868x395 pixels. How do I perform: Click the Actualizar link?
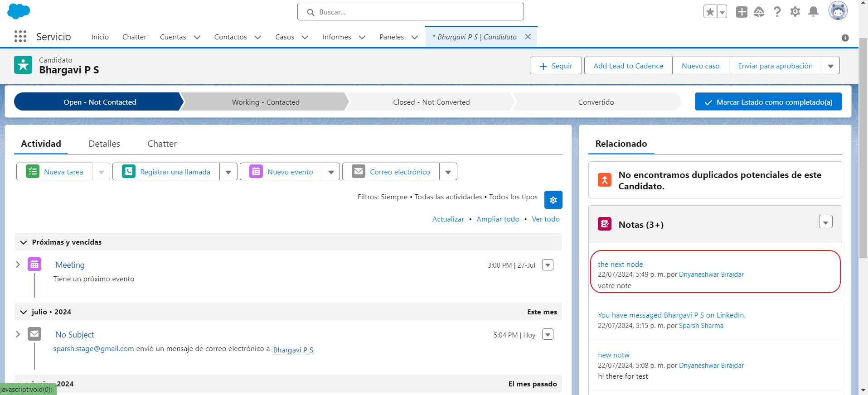pyautogui.click(x=448, y=219)
